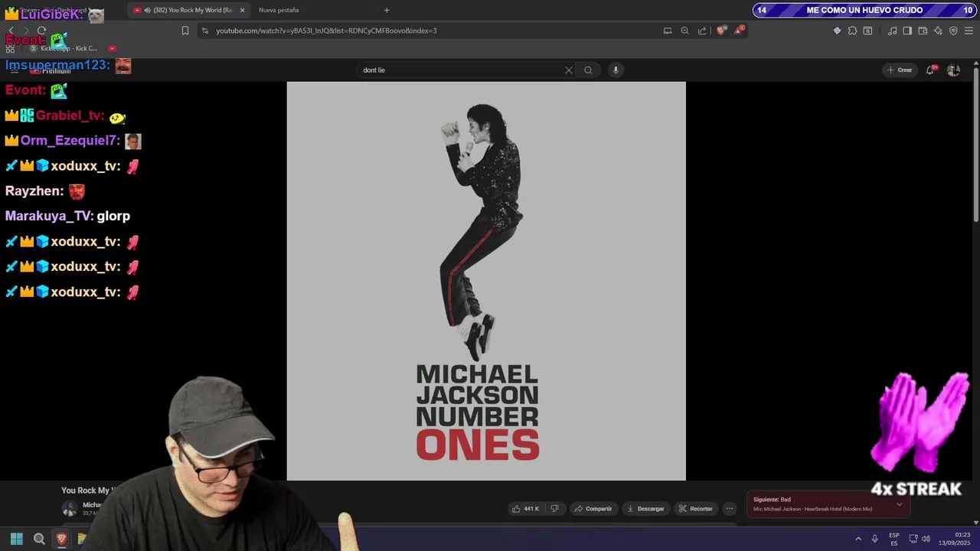Go back to the previous page
The image size is (980, 551).
coord(11,31)
